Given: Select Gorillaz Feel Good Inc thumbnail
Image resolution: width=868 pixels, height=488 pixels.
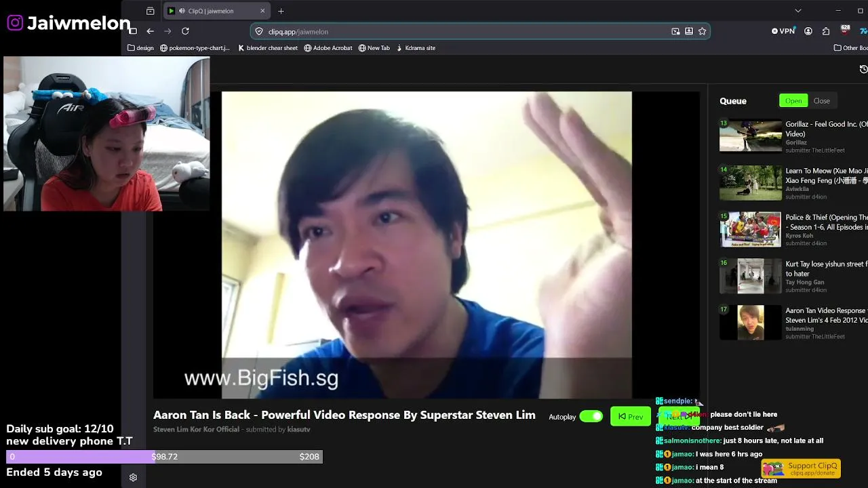Looking at the screenshot, I should pos(750,136).
